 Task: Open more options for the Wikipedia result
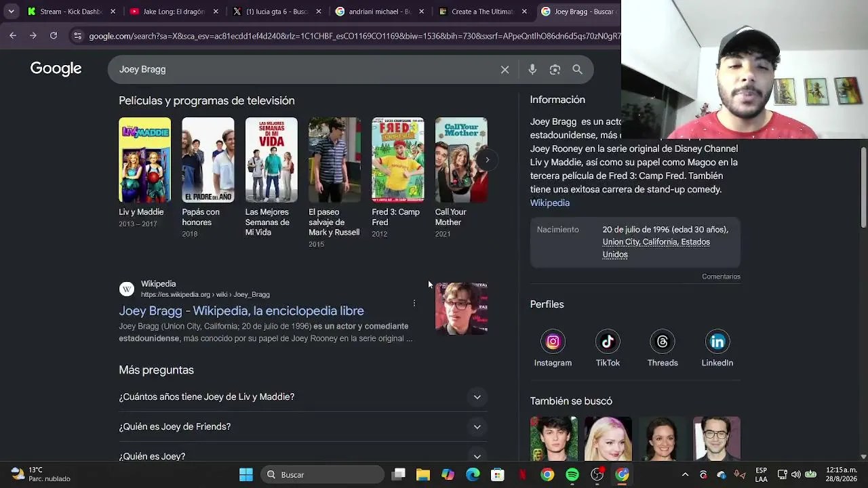[414, 303]
